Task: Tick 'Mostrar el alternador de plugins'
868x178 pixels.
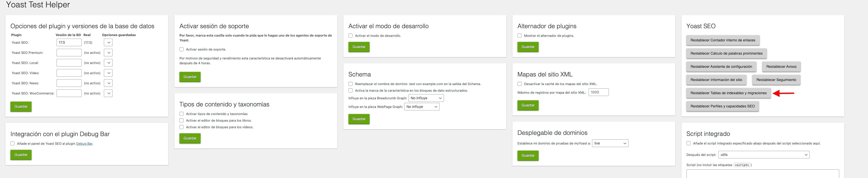Action: [x=520, y=36]
